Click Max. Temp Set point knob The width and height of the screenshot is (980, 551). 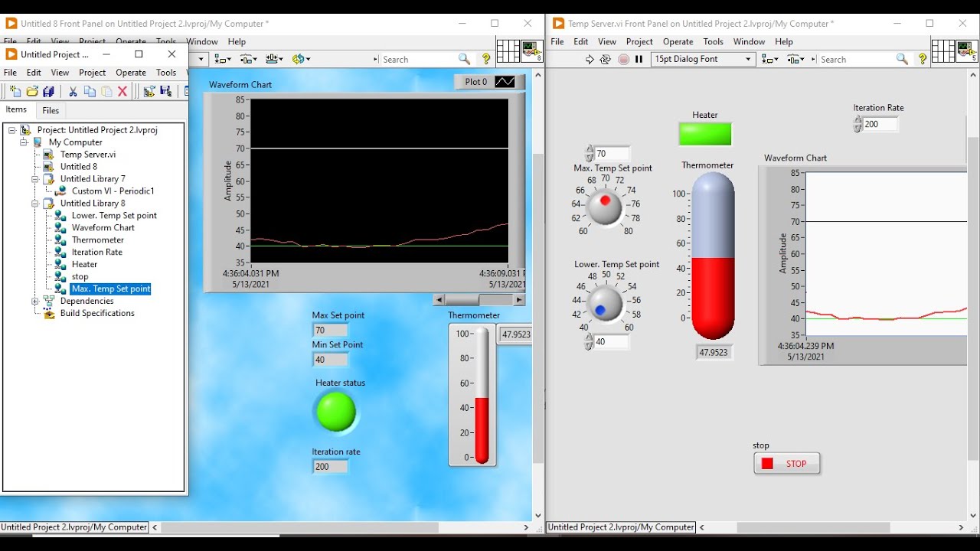click(x=605, y=207)
